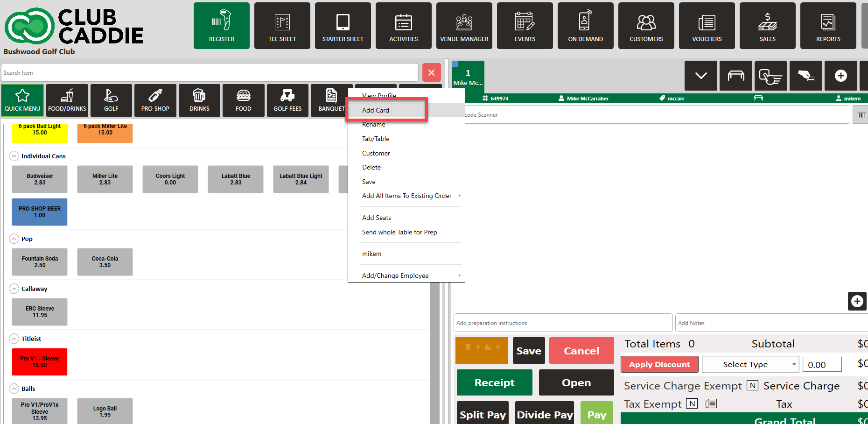This screenshot has height=424, width=868.
Task: Open the Venue Manager module
Action: [x=464, y=26]
